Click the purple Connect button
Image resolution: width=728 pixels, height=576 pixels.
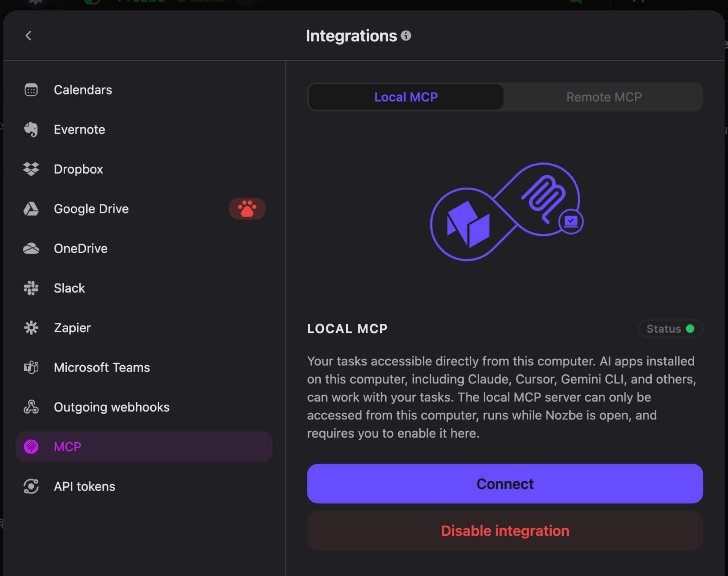[x=505, y=484]
